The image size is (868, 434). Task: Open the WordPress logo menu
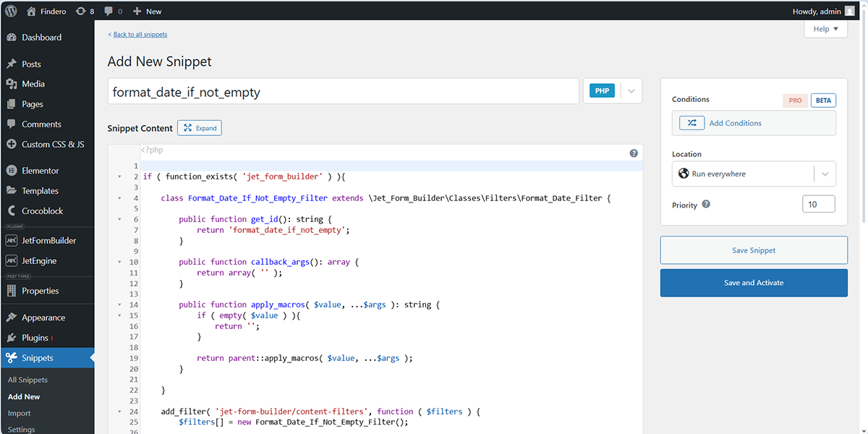11,11
